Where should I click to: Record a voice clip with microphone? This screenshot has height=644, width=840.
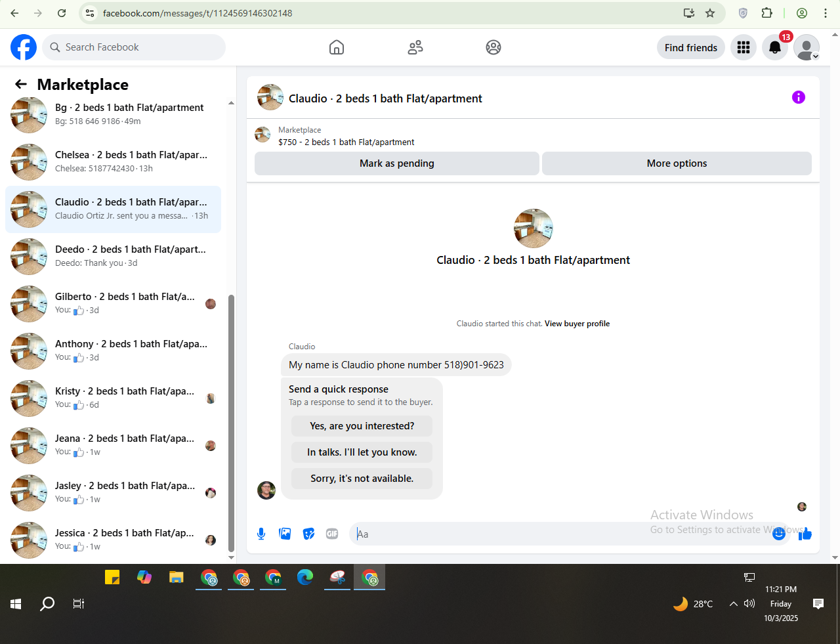261,534
